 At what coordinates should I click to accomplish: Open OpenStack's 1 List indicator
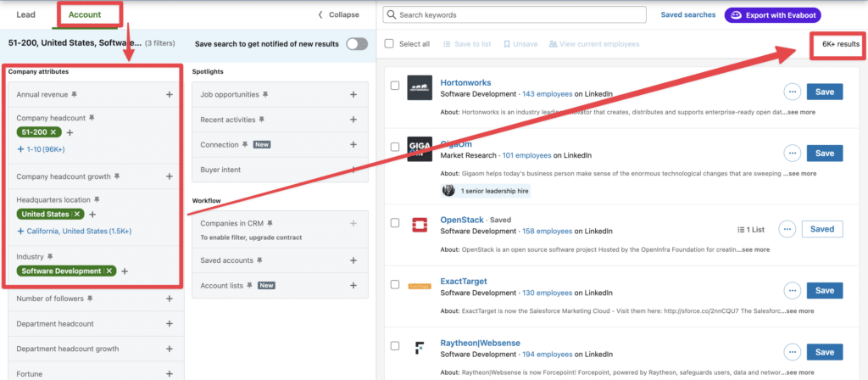[751, 229]
